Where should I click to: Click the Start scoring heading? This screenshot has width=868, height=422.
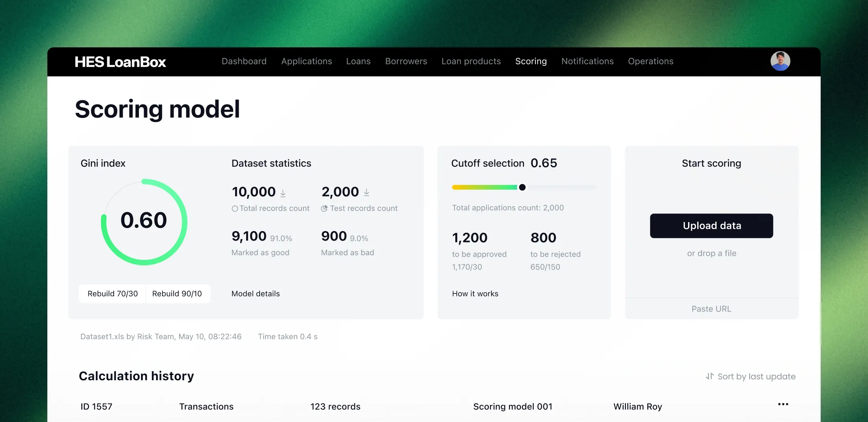pyautogui.click(x=711, y=163)
